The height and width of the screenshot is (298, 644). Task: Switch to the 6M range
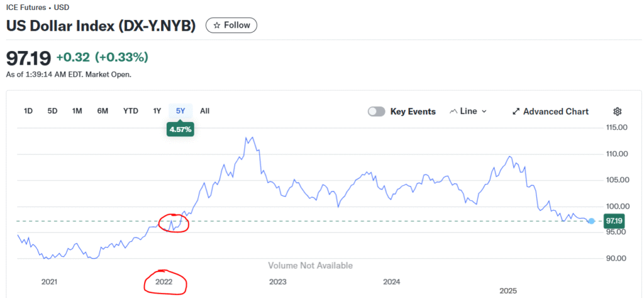[103, 111]
